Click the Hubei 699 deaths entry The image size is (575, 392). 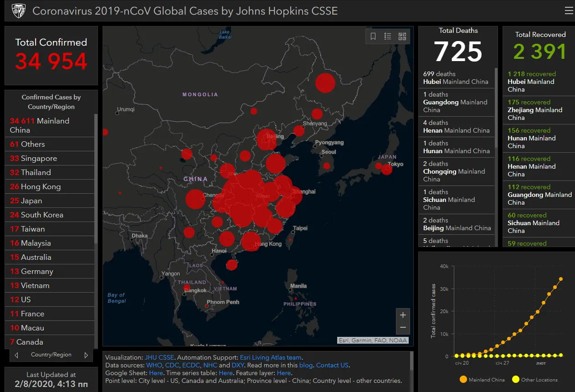(456, 78)
